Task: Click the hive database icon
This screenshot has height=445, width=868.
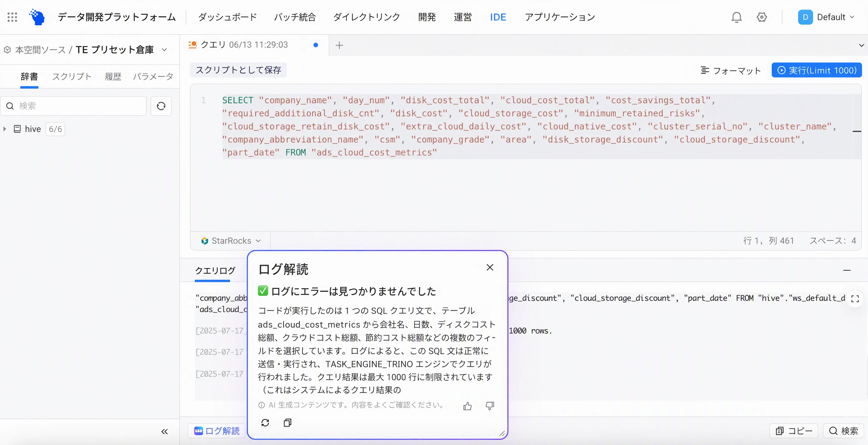Action: point(17,129)
